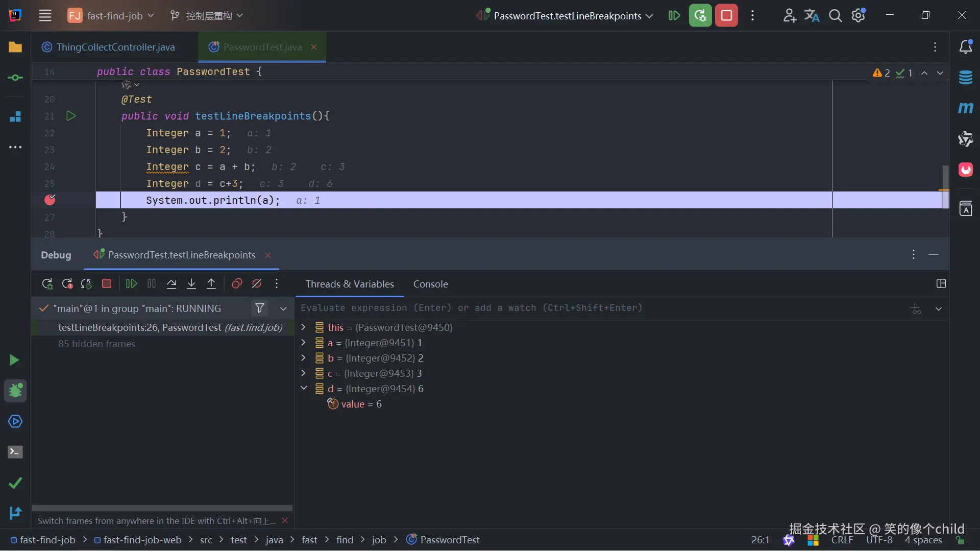Switch to the Console tab
980x551 pixels.
click(430, 284)
